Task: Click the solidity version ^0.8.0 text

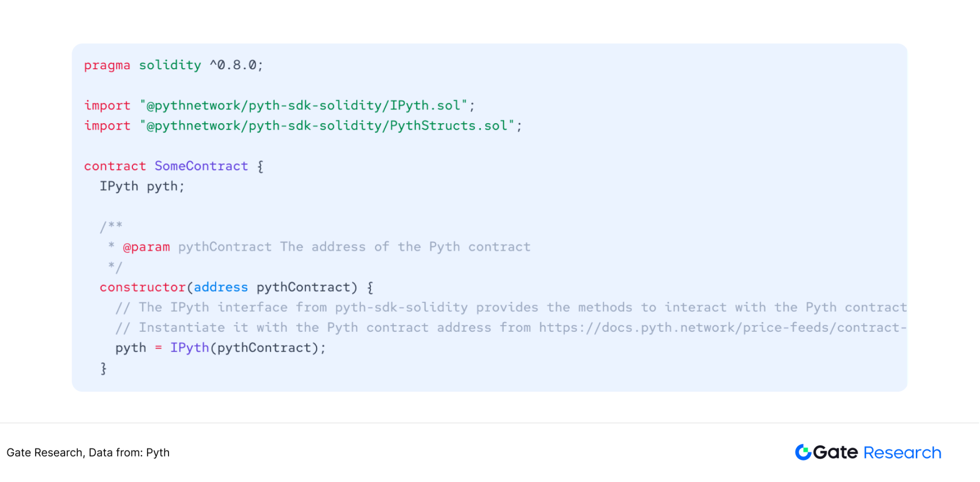Action: [x=236, y=65]
